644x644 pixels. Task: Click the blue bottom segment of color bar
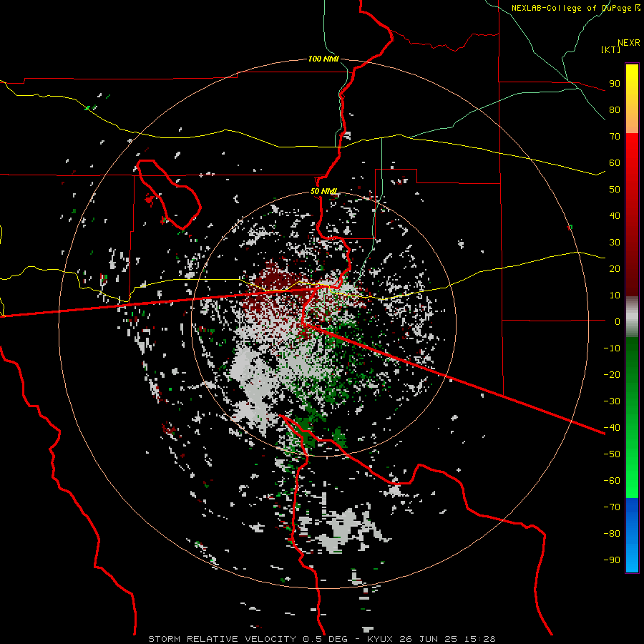point(632,535)
